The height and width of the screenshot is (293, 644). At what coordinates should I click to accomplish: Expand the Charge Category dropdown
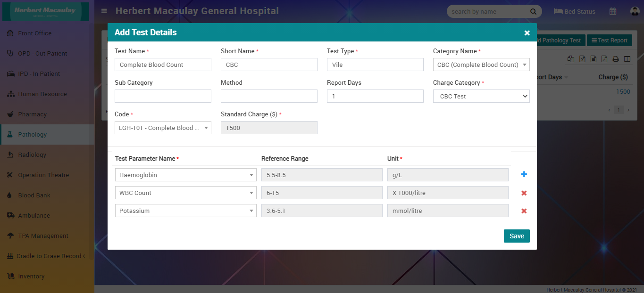click(x=481, y=96)
